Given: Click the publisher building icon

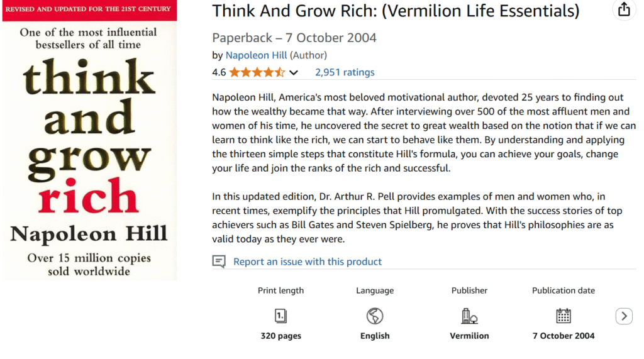Looking at the screenshot, I should click(469, 316).
